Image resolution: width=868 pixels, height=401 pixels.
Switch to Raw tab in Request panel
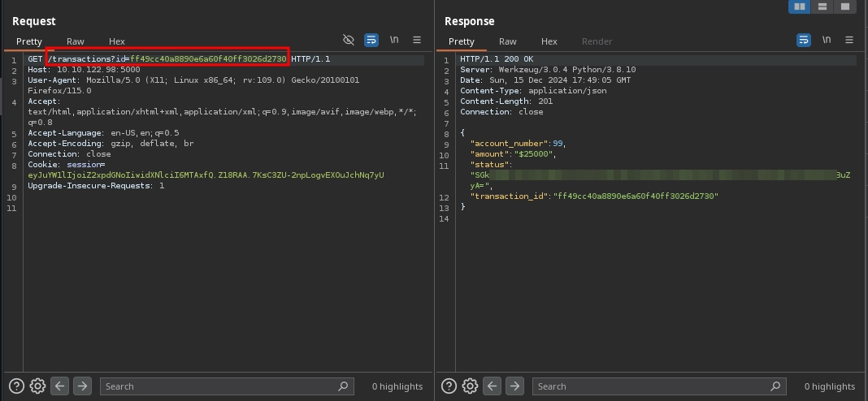pyautogui.click(x=76, y=41)
